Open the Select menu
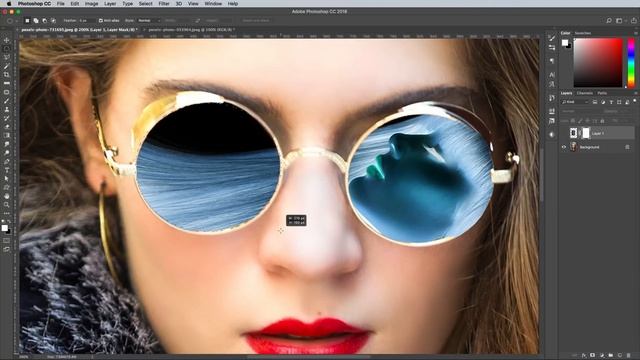This screenshot has width=640, height=360. tap(145, 4)
